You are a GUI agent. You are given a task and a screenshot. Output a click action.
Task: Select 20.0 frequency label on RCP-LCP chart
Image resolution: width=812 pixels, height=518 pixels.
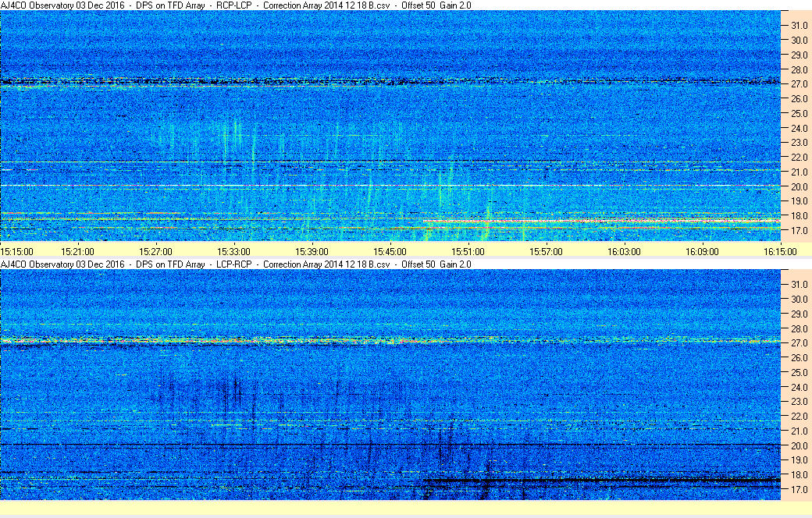[x=799, y=186]
